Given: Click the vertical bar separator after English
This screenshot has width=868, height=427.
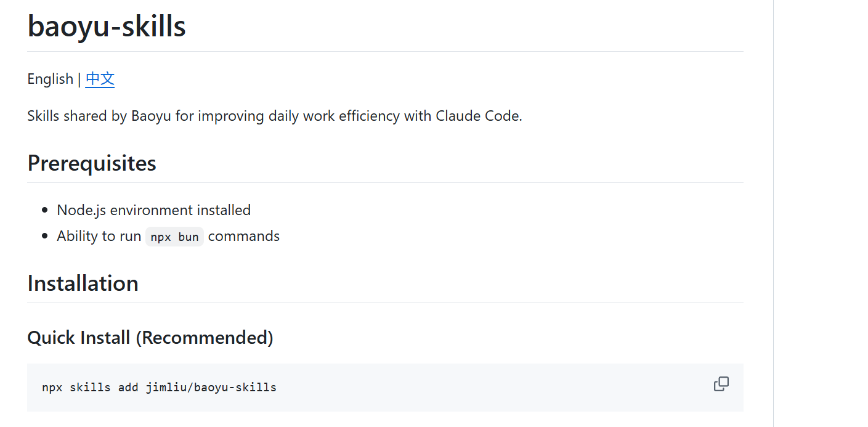Looking at the screenshot, I should [x=79, y=79].
